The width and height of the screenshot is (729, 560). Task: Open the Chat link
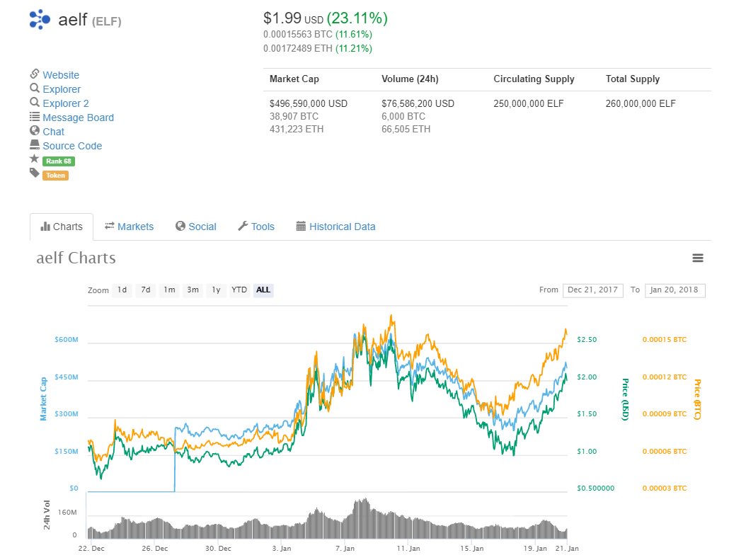click(x=54, y=132)
